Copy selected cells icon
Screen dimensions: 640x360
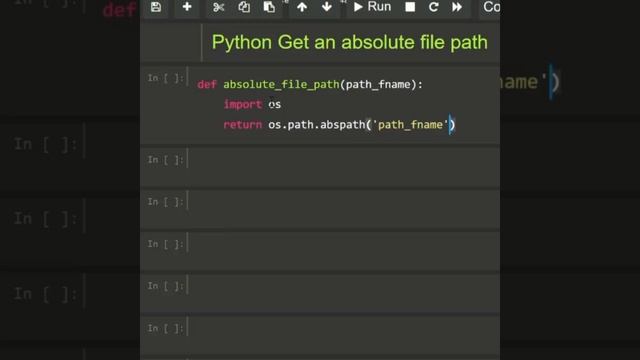pyautogui.click(x=244, y=7)
